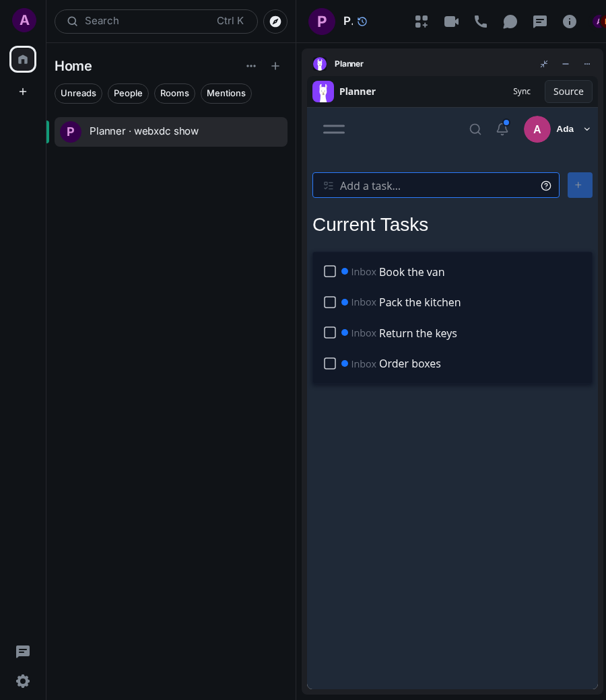Image resolution: width=606 pixels, height=700 pixels.
Task: Click the Search rooms field
Action: 156,22
